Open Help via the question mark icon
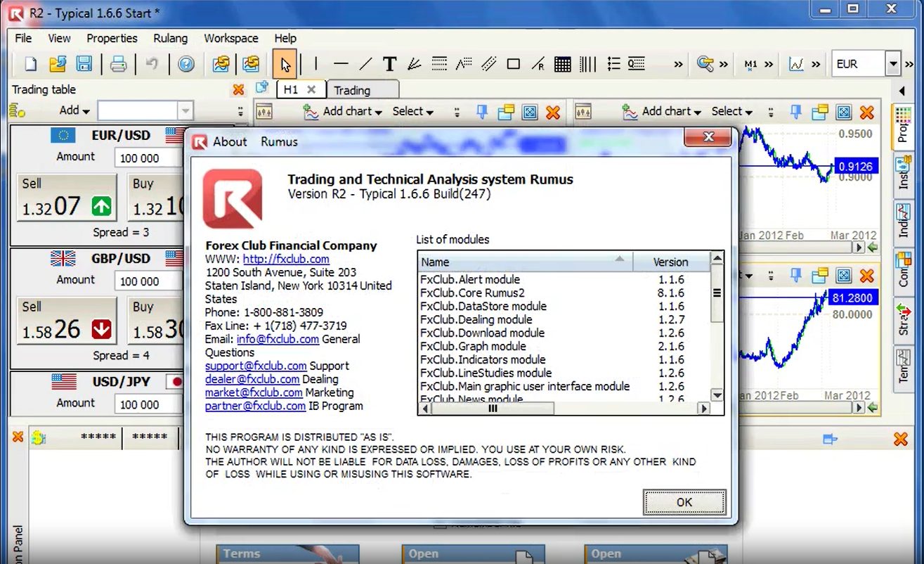This screenshot has width=924, height=564. (x=186, y=64)
